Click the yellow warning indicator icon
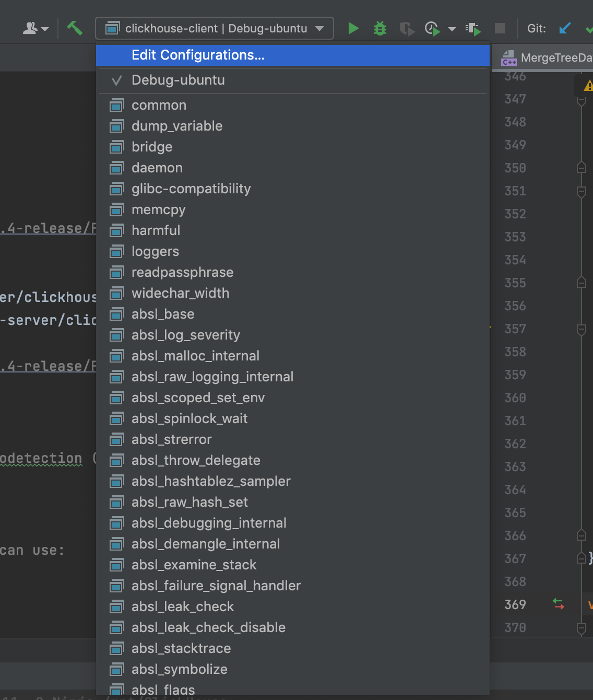593x700 pixels. tap(588, 85)
